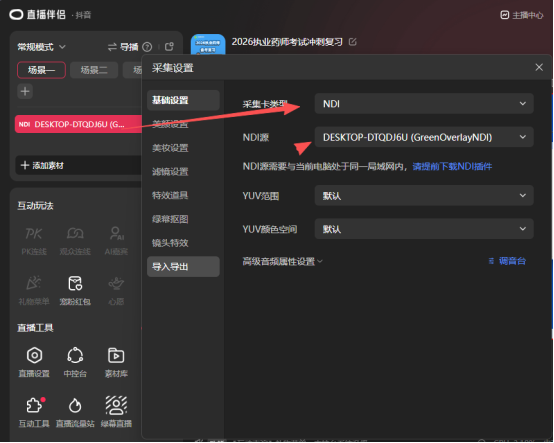
Task: Open the 调音台 audio mixer link
Action: point(507,261)
